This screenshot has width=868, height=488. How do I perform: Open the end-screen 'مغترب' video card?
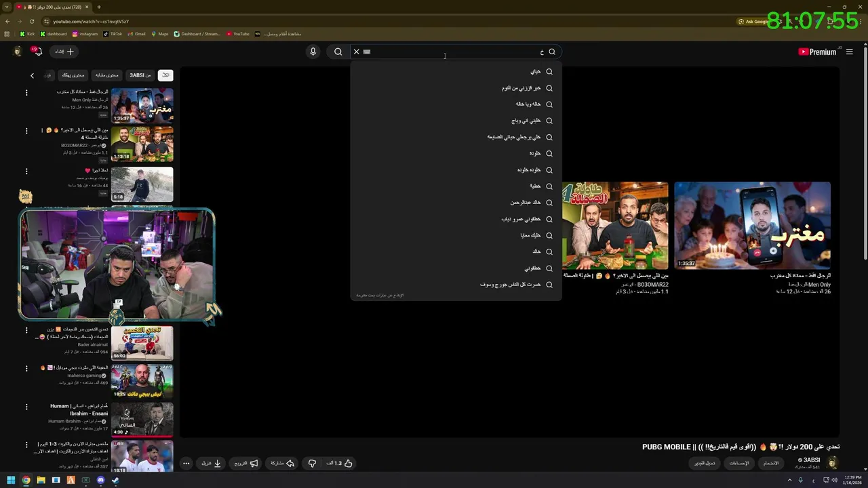click(x=752, y=225)
